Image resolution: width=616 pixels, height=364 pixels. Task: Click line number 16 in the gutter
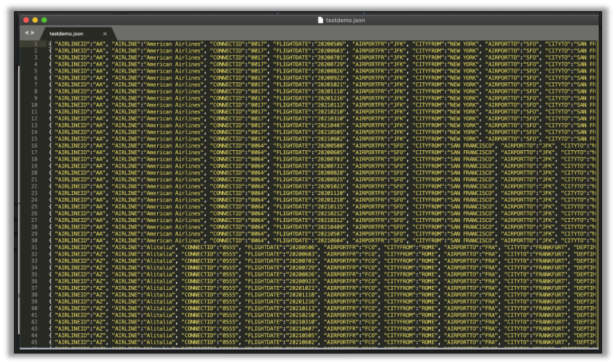tap(34, 146)
